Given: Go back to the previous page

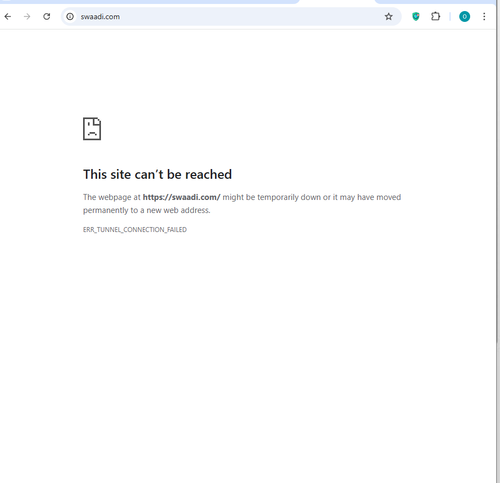Looking at the screenshot, I should tap(8, 17).
